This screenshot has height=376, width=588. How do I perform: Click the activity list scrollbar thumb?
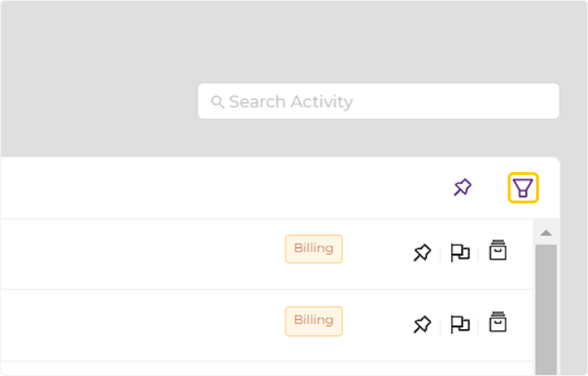pyautogui.click(x=546, y=304)
